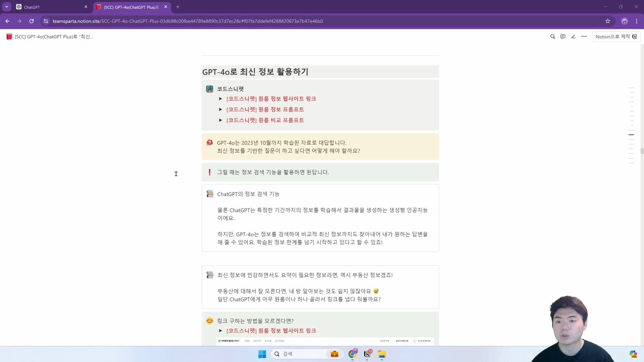Image resolution: width=644 pixels, height=362 pixels.
Task: Click the website screenshot thumbnail at bottom
Action: pos(325,341)
